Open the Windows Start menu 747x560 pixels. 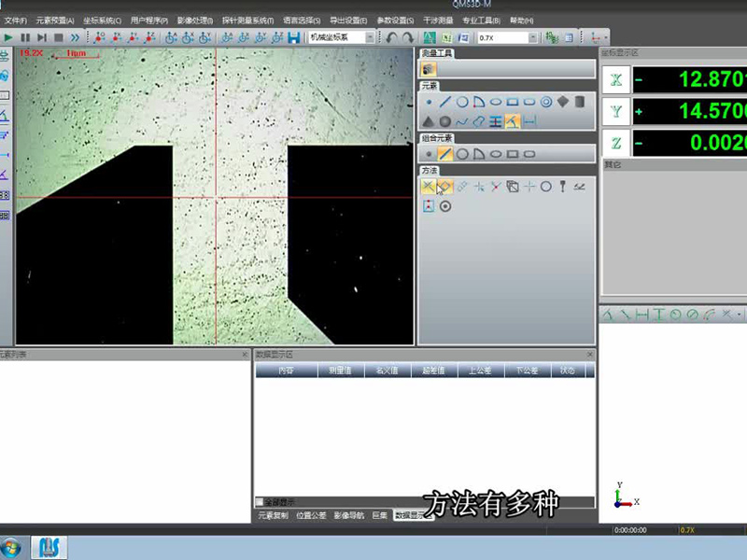pos(10,548)
